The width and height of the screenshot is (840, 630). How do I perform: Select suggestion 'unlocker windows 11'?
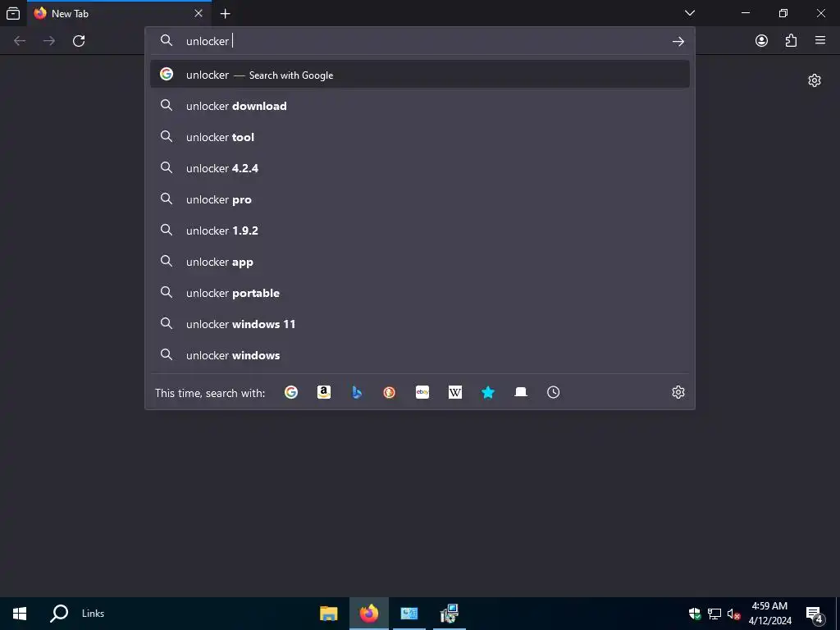click(x=420, y=323)
